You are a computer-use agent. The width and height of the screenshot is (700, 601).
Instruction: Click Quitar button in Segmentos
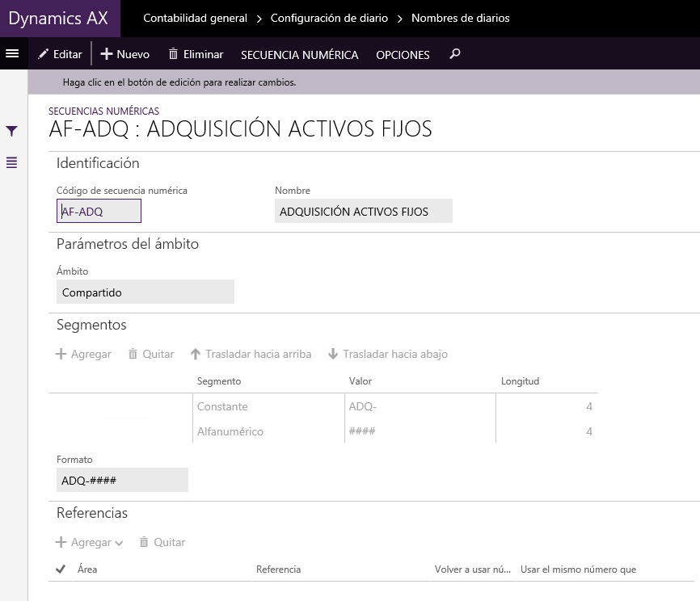pyautogui.click(x=151, y=354)
